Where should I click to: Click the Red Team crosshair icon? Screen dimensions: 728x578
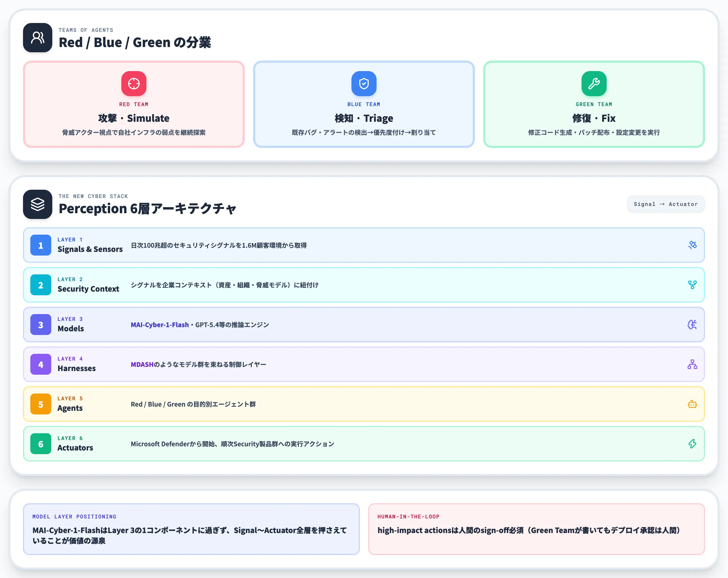pos(134,83)
